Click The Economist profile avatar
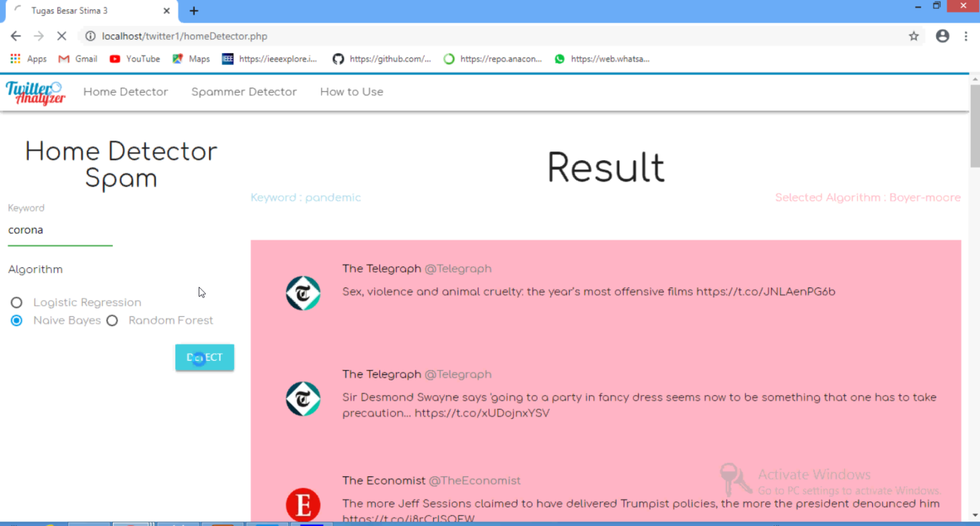This screenshot has width=980, height=526. click(x=303, y=505)
